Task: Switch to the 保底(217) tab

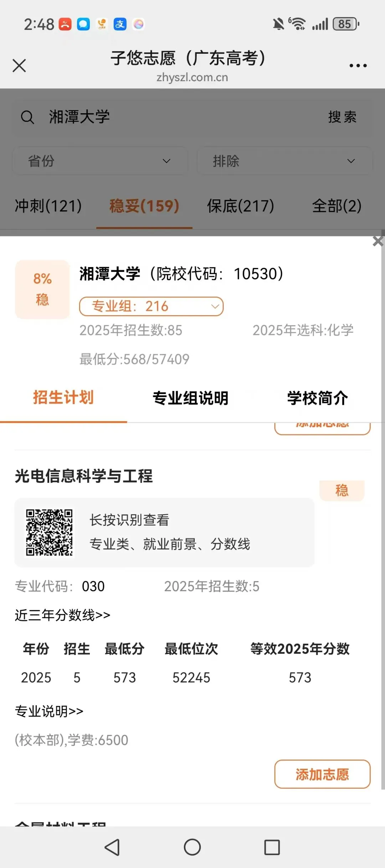Action: [241, 206]
